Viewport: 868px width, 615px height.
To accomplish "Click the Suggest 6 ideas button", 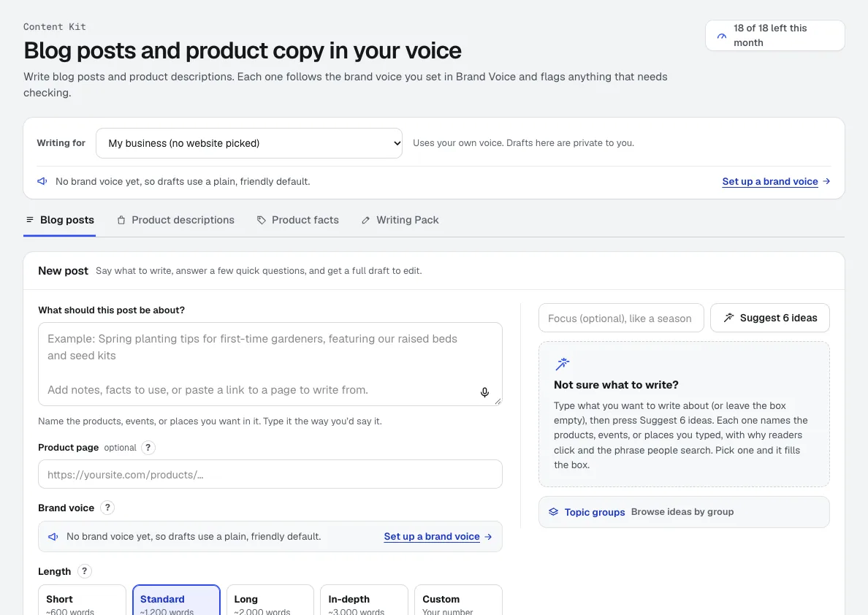I will pyautogui.click(x=770, y=318).
